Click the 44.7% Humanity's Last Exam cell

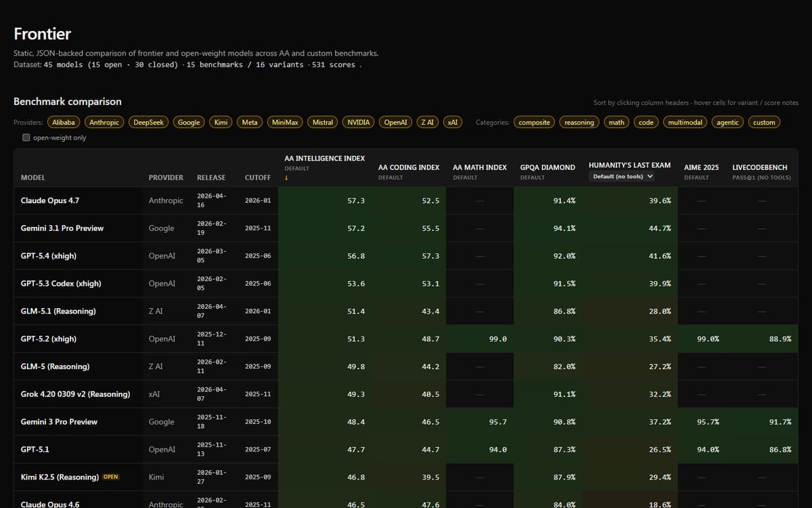point(630,228)
